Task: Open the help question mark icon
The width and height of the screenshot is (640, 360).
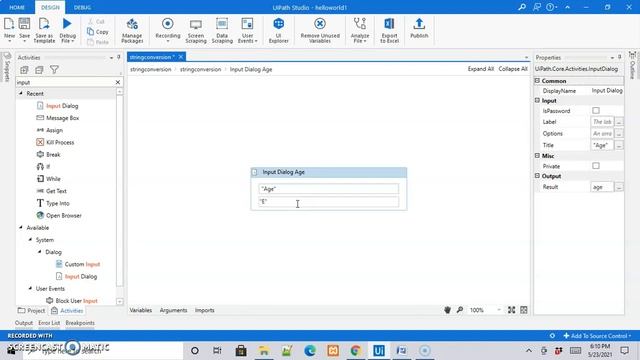Action: 550,7
